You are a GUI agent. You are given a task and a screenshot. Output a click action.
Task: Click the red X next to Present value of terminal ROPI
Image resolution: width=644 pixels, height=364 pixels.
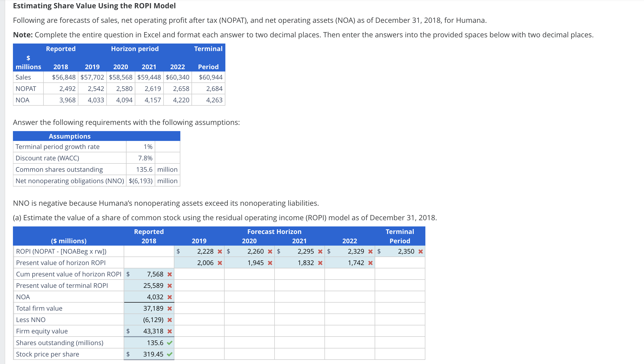click(x=169, y=285)
